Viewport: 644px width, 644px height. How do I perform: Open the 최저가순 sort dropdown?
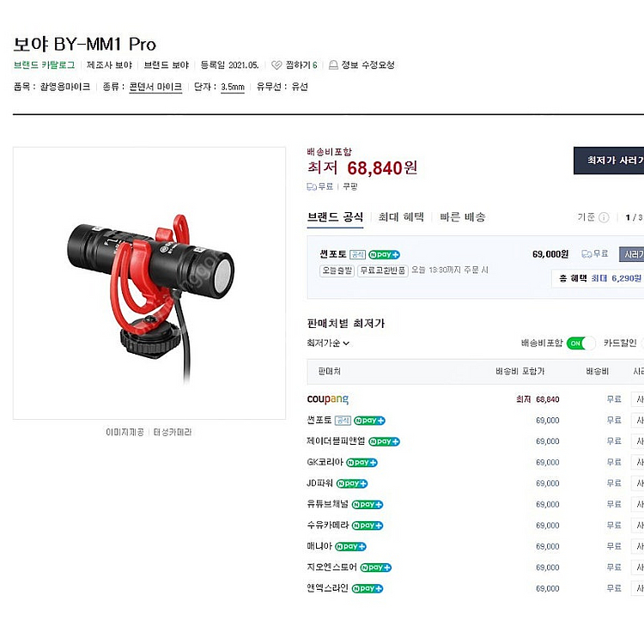pyautogui.click(x=328, y=343)
